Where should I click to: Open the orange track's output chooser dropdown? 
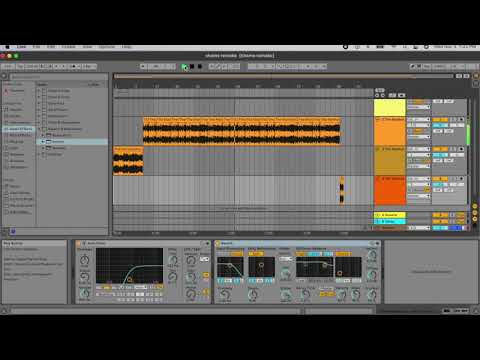[419, 137]
